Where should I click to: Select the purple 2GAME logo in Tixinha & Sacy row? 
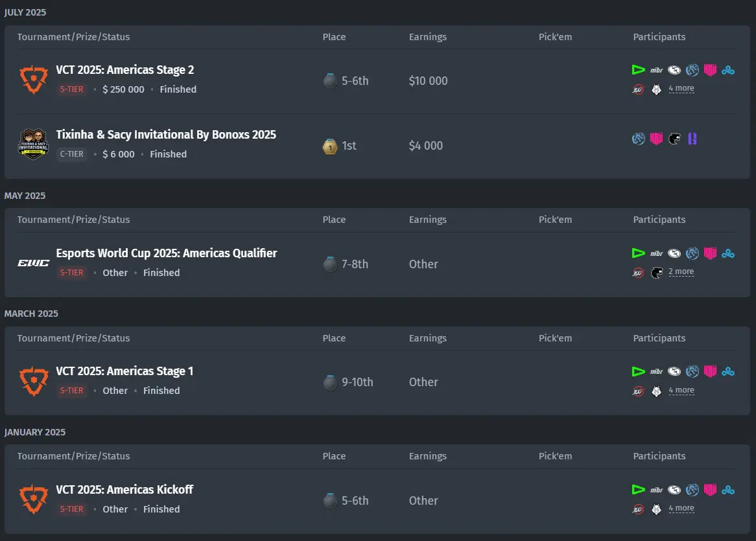point(692,139)
